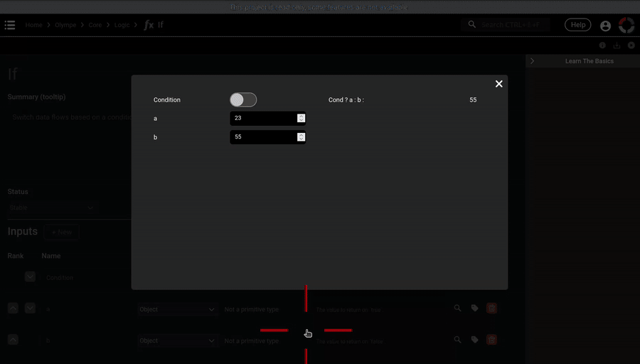
Task: Increment value a with stepper arrows
Action: coord(302,117)
